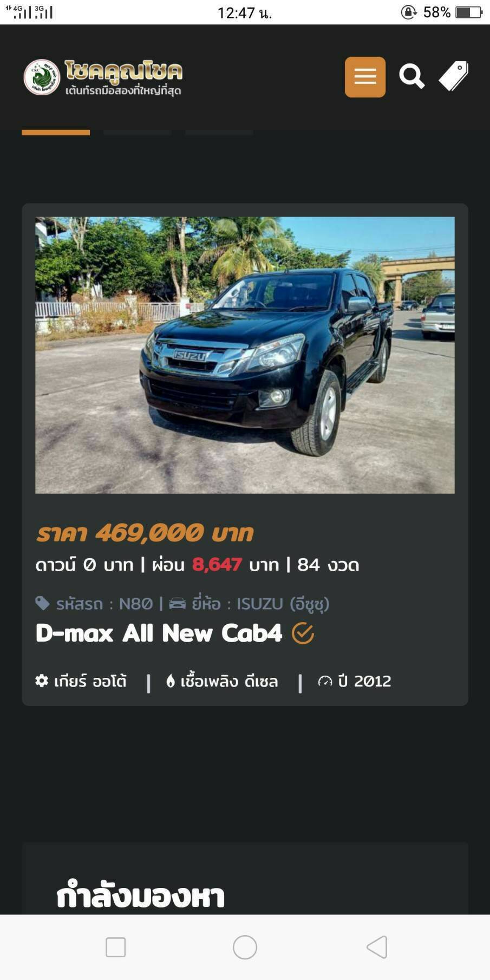Tap the โชคคูณโชค site title text
490x980 pixels.
click(x=124, y=70)
